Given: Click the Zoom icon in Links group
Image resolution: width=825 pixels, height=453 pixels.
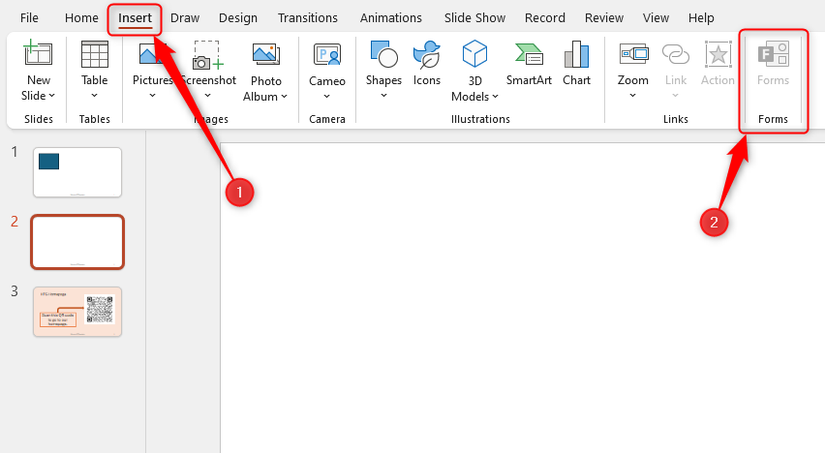Looking at the screenshot, I should (633, 54).
